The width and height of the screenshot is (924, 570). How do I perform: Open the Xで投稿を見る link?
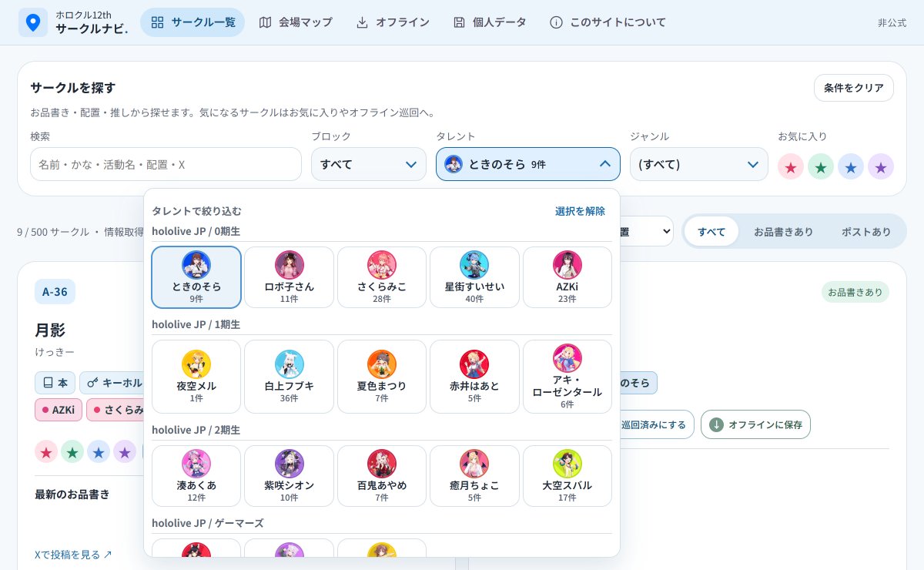73,555
